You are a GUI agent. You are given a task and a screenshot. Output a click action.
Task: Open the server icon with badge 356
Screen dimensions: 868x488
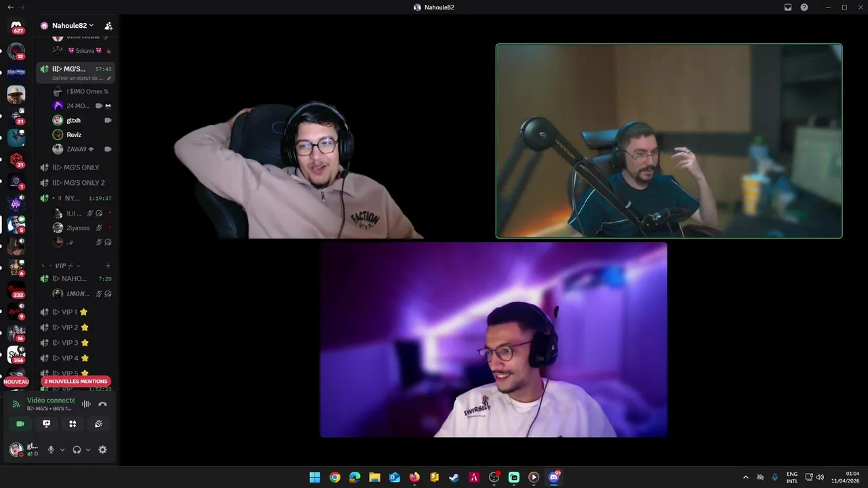tap(16, 354)
